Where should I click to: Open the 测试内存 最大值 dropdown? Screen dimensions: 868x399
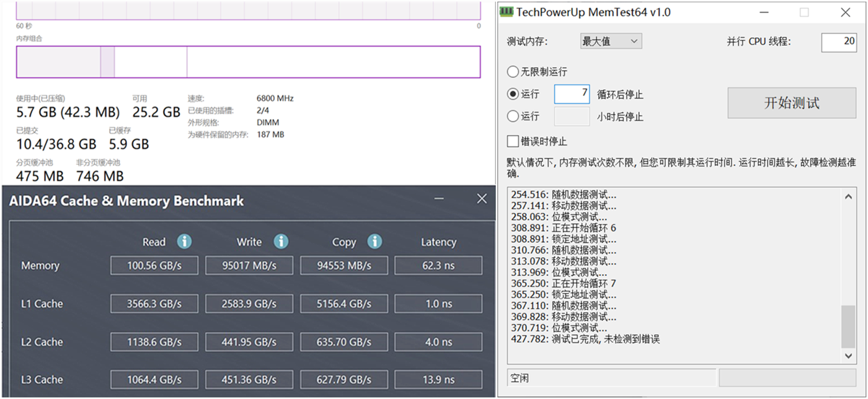point(611,41)
